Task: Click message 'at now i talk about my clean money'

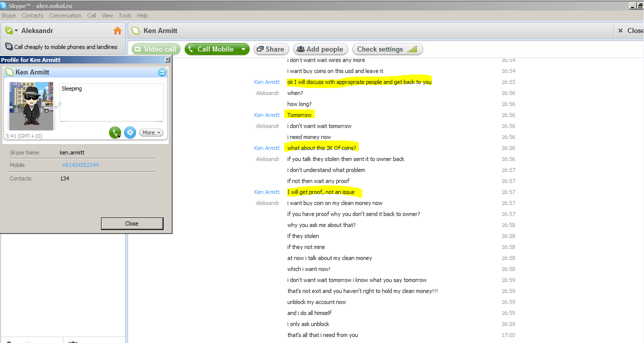Action: [x=330, y=258]
